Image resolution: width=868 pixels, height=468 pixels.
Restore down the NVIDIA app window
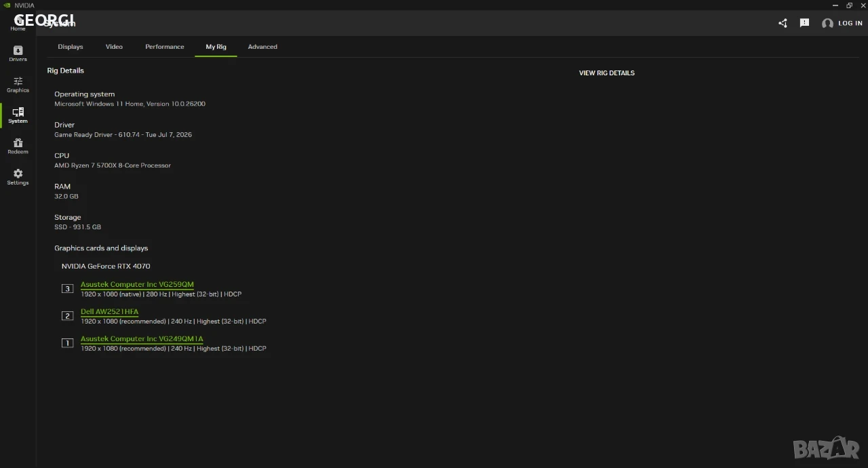point(849,5)
